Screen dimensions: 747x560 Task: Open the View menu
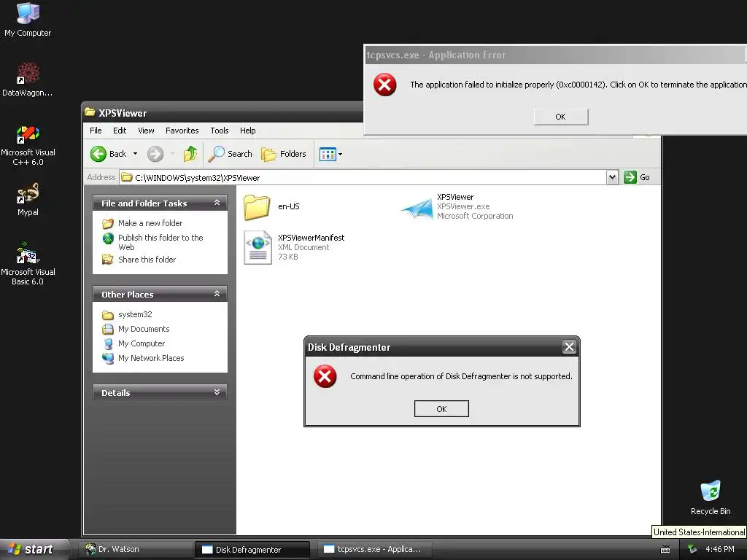(x=146, y=131)
